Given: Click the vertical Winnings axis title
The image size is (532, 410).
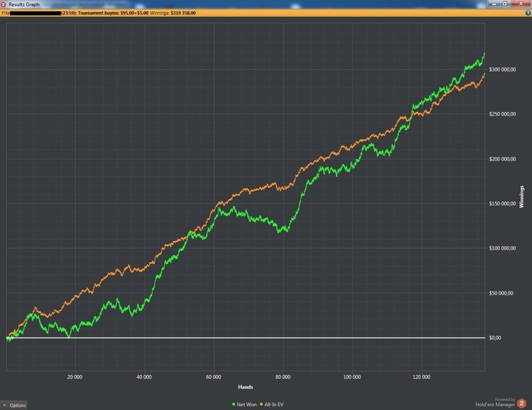Looking at the screenshot, I should pyautogui.click(x=522, y=197).
